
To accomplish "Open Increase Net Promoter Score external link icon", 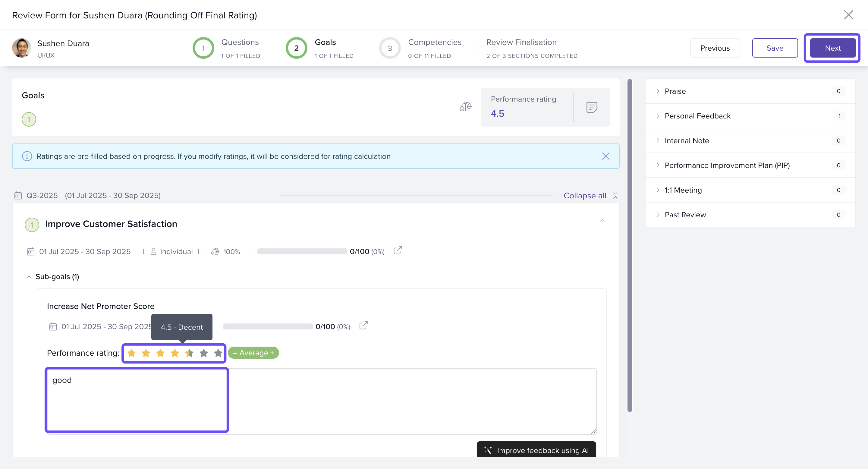I will pos(363,326).
